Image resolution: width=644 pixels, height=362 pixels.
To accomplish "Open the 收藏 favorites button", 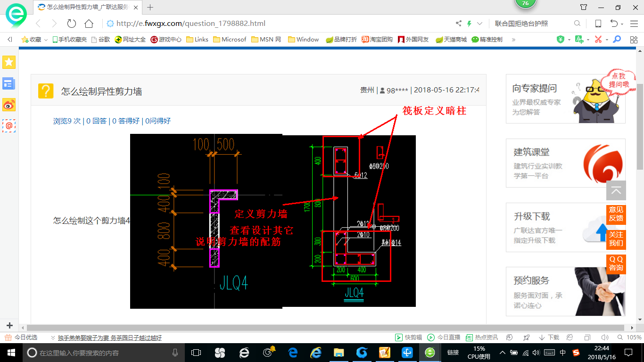I will tap(31, 40).
